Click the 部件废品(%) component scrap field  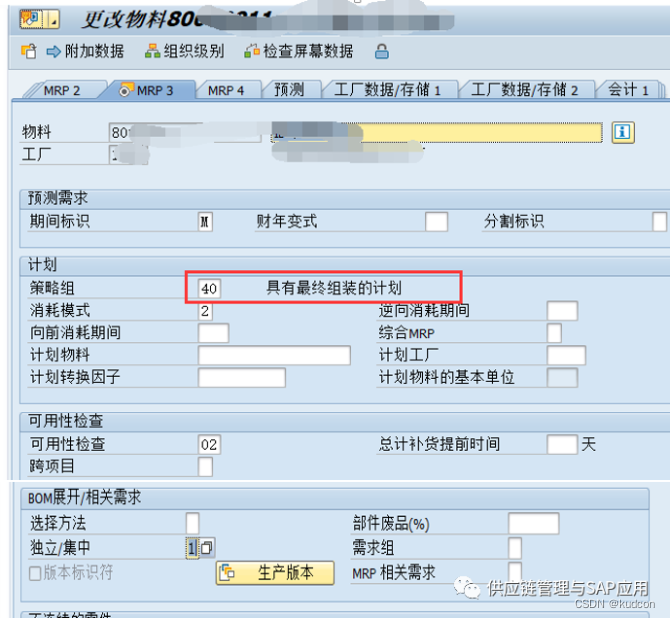534,524
